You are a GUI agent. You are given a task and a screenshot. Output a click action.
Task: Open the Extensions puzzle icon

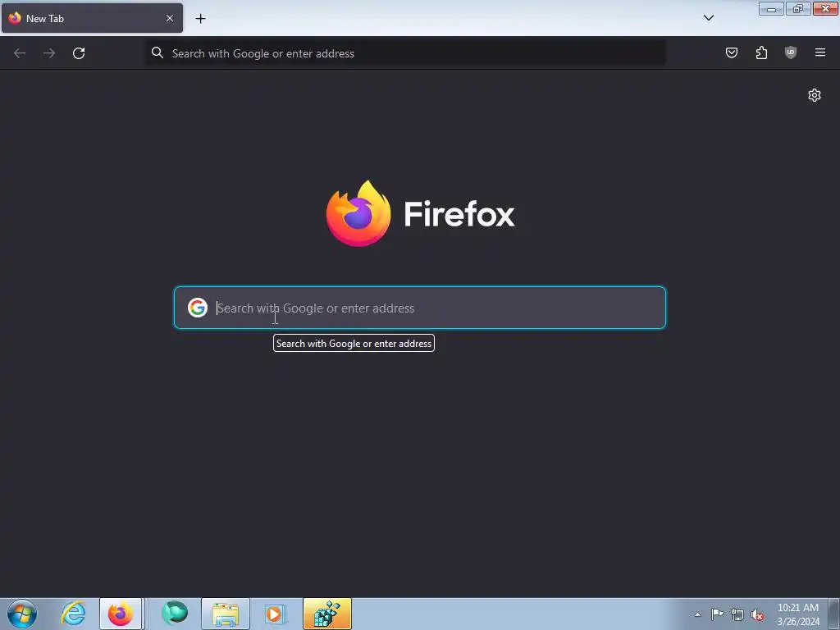pyautogui.click(x=761, y=52)
